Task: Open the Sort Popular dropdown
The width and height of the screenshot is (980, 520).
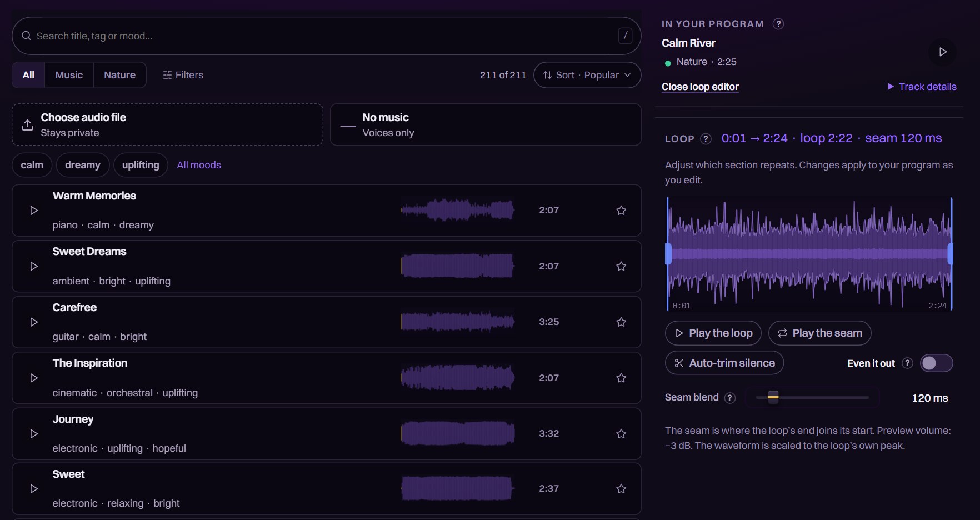Action: point(587,75)
